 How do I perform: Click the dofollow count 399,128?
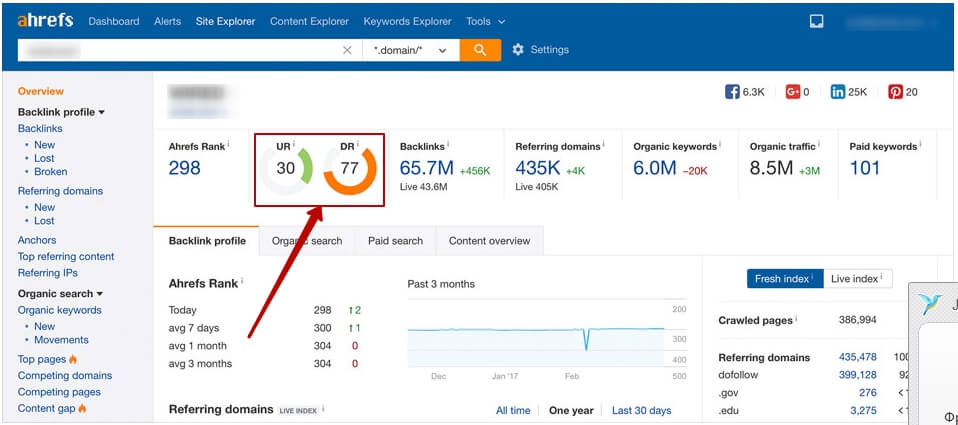[x=858, y=375]
